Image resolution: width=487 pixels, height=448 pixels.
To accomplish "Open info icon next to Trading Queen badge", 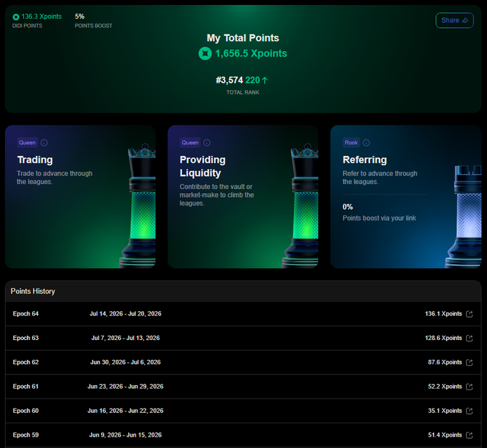I will tap(44, 143).
